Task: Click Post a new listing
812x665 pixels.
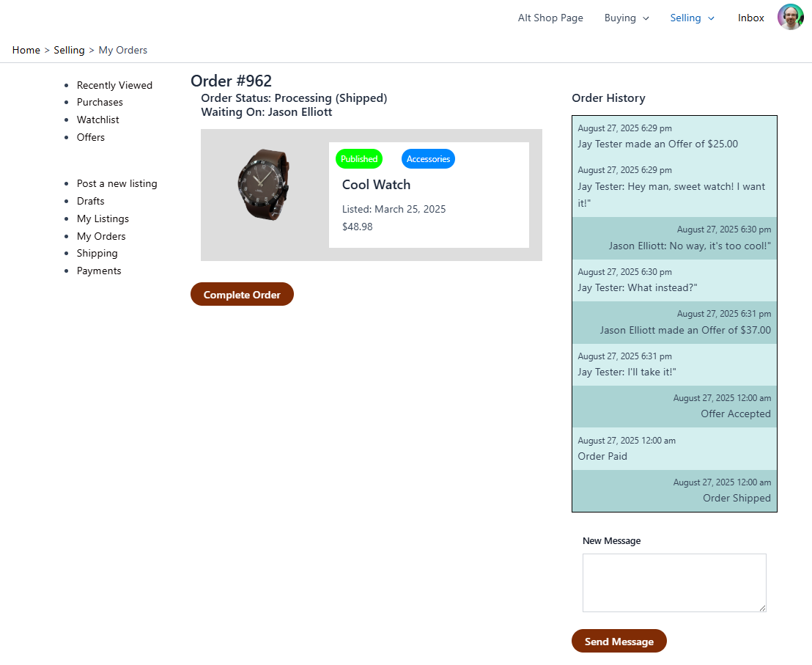Action: coord(117,184)
